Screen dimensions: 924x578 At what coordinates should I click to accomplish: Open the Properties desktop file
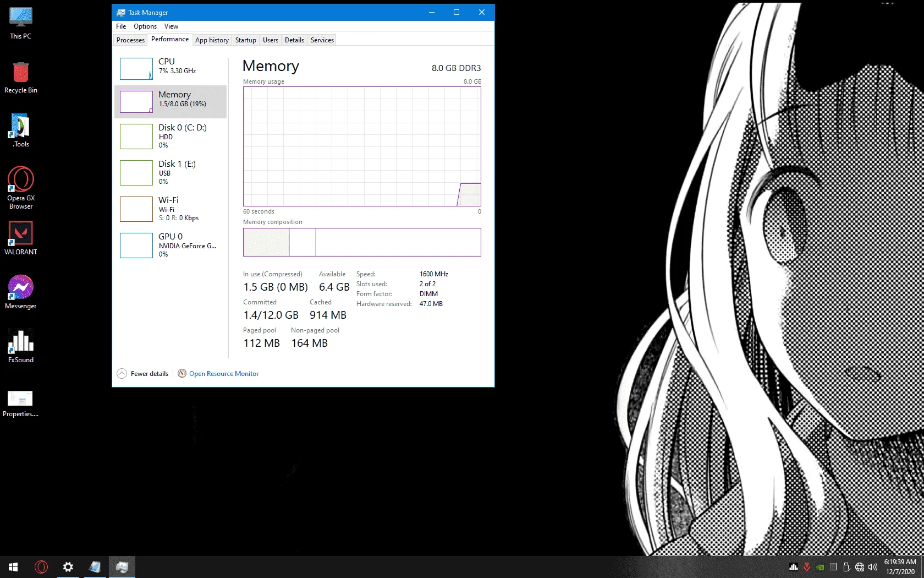(x=21, y=403)
